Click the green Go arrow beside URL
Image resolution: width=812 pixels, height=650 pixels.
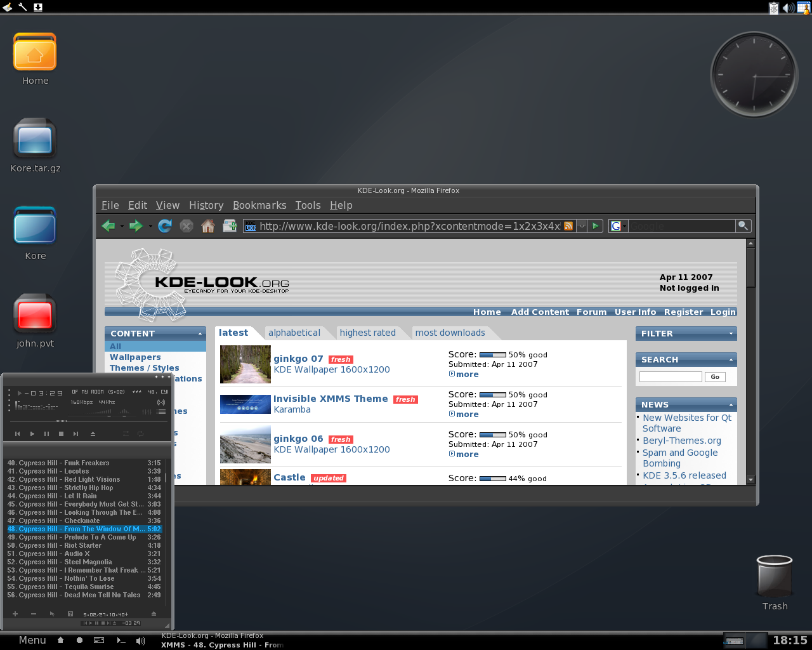(x=595, y=226)
